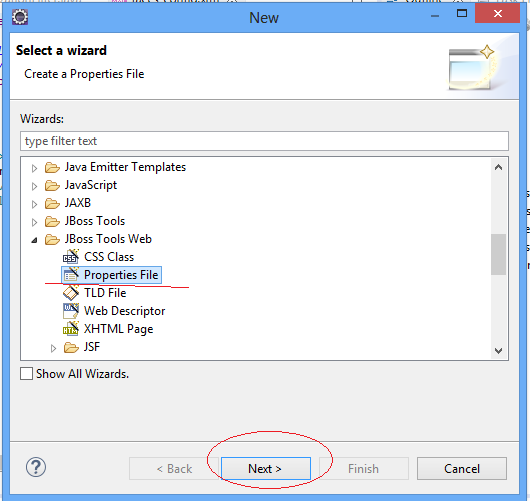Expand the JavaScript folder node
The height and width of the screenshot is (501, 530).
pos(34,186)
